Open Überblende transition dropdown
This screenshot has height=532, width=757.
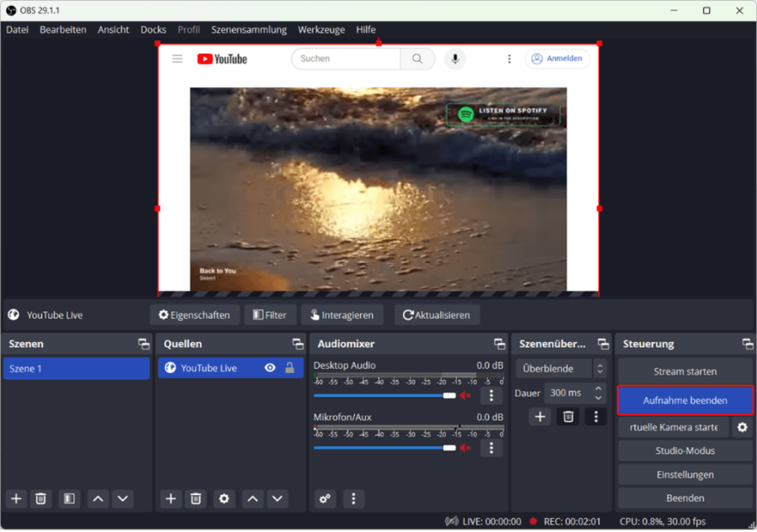[562, 369]
